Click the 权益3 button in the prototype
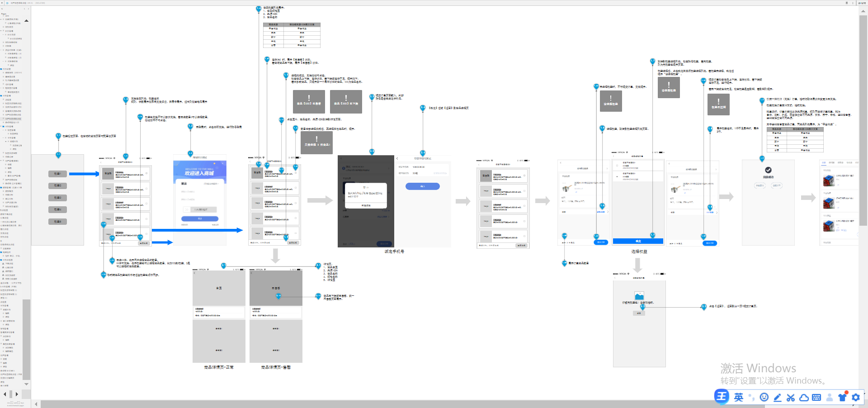The width and height of the screenshot is (868, 408). (57, 198)
